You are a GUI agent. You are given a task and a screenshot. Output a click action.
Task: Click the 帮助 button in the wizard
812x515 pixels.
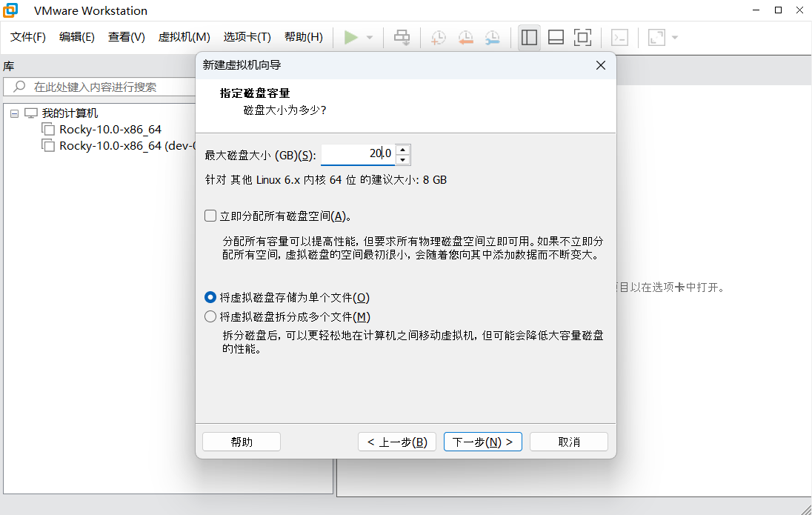pos(242,442)
